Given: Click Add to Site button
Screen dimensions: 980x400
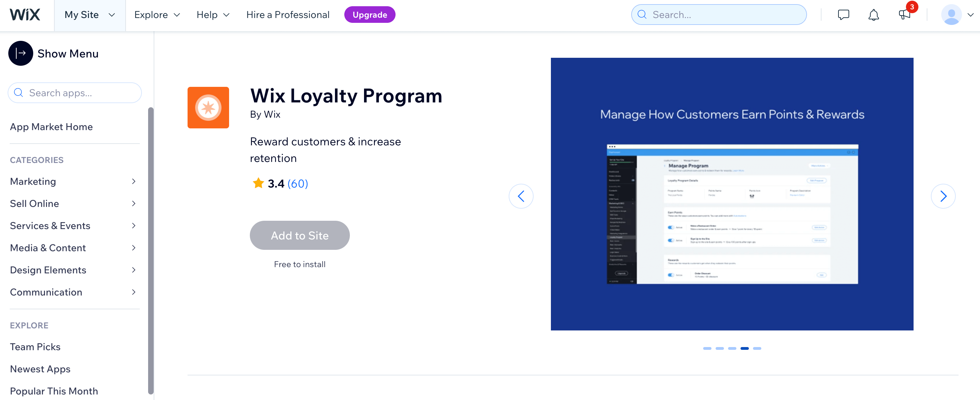Looking at the screenshot, I should (299, 235).
